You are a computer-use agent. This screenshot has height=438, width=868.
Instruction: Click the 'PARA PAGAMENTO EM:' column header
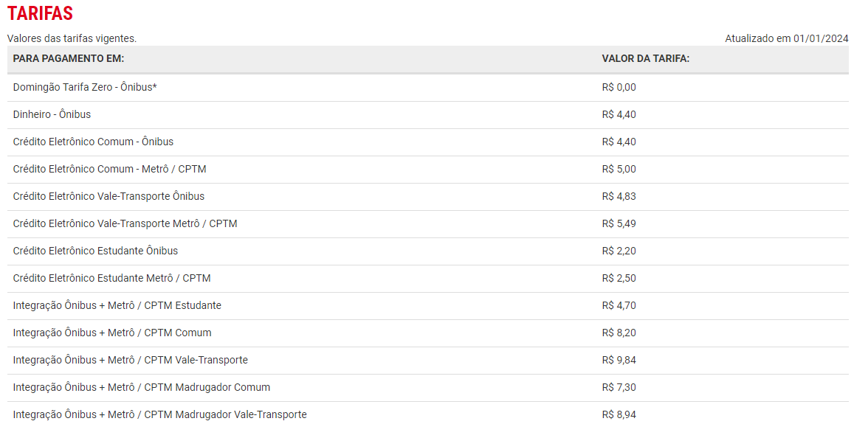(x=69, y=59)
